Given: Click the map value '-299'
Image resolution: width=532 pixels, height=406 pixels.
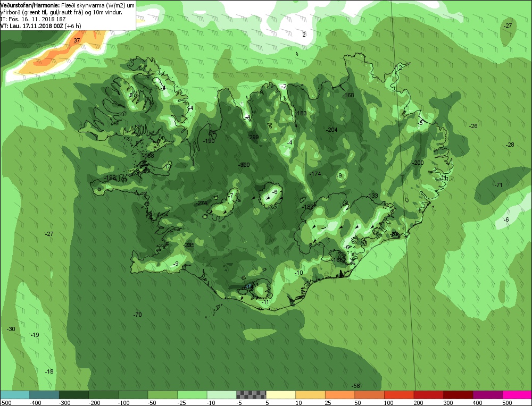Looking at the screenshot, I should point(253,137).
